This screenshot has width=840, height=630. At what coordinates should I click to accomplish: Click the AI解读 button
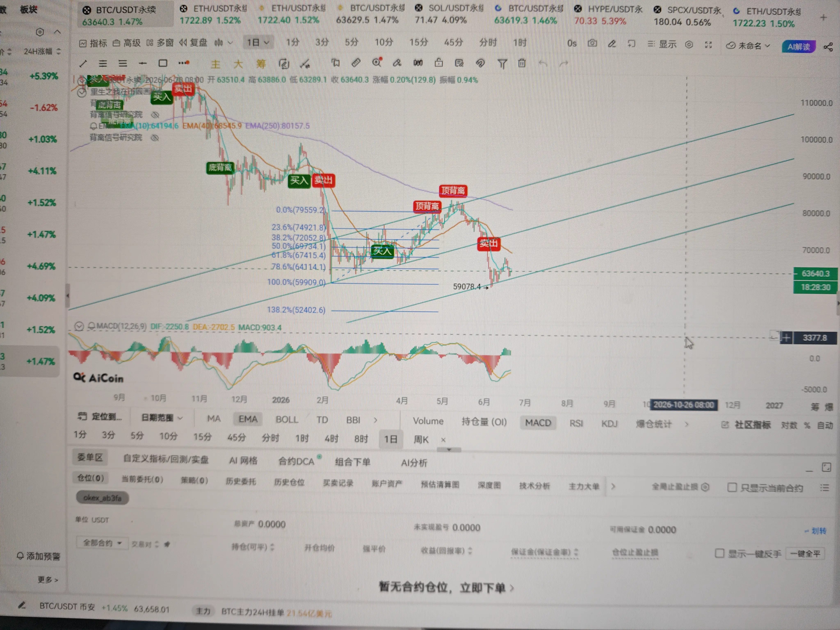coord(799,47)
